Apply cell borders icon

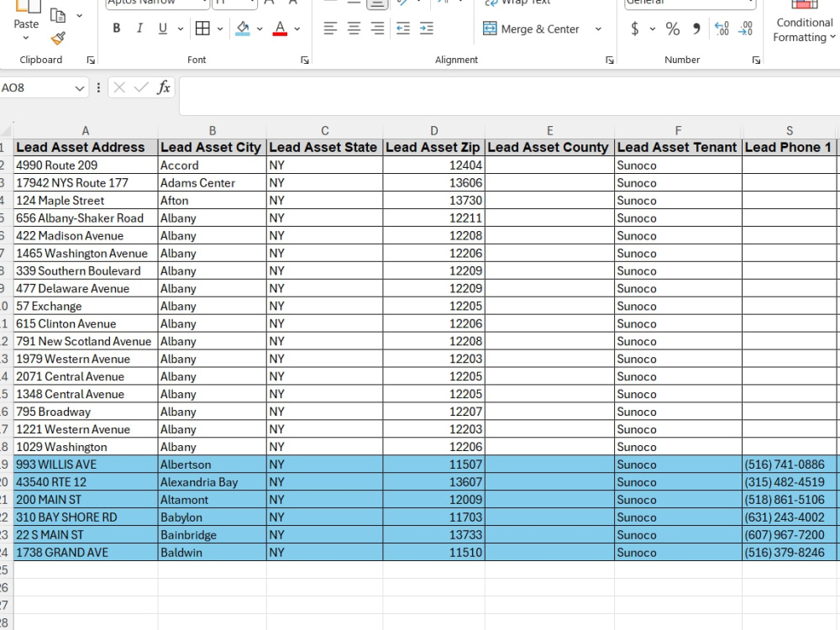coord(202,29)
